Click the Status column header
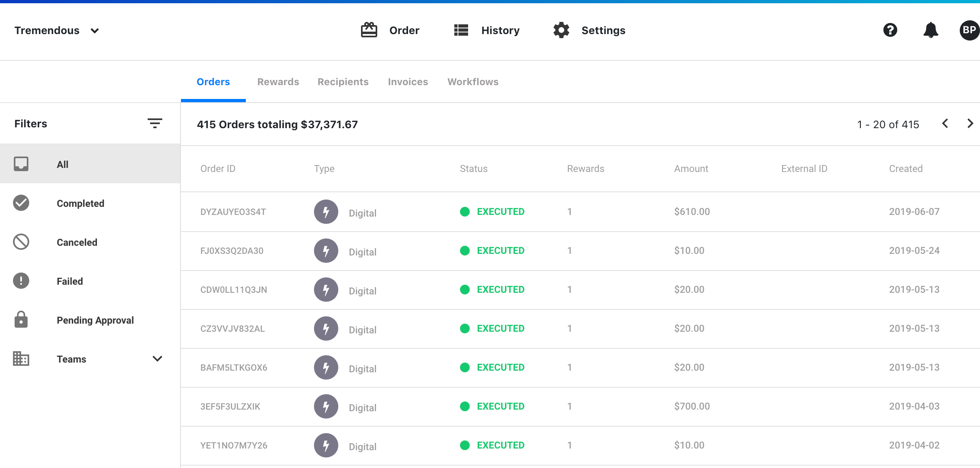This screenshot has width=980, height=468. coord(474,169)
